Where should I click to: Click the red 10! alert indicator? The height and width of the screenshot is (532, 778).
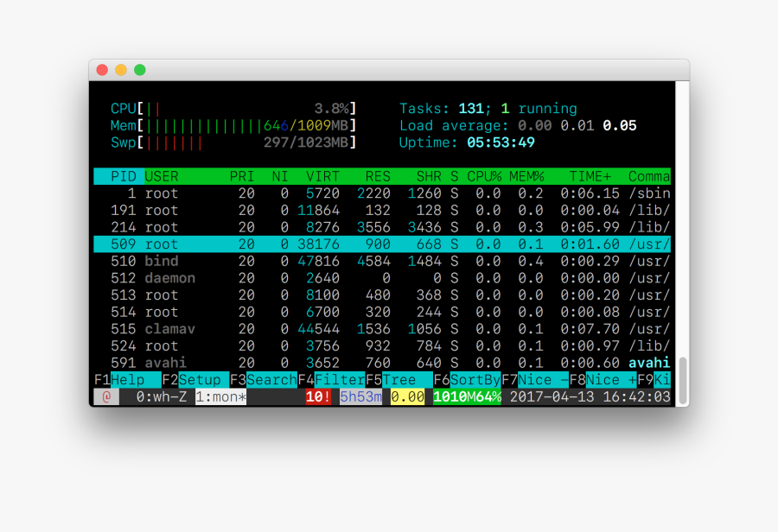click(x=318, y=396)
